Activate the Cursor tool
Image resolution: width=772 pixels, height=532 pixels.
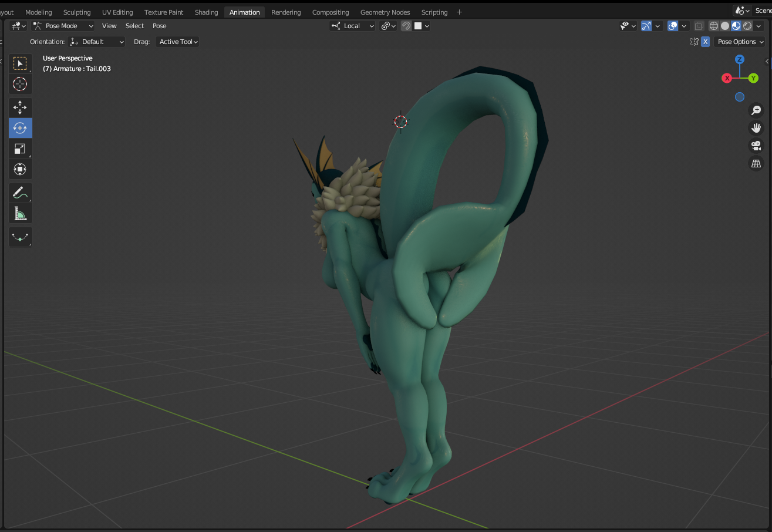tap(20, 84)
